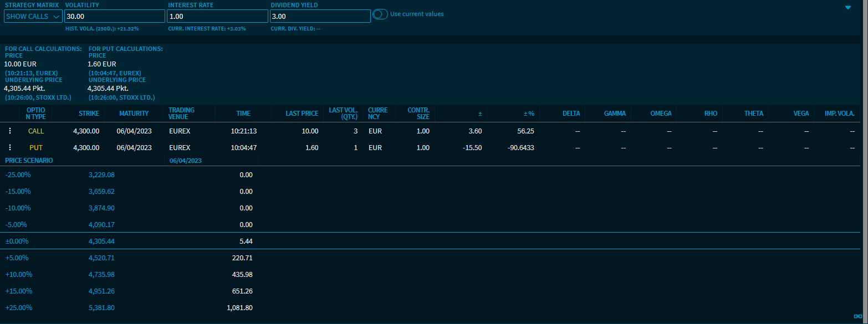The image size is (868, 324).
Task: Click the LAST PRICE column header
Action: (302, 114)
